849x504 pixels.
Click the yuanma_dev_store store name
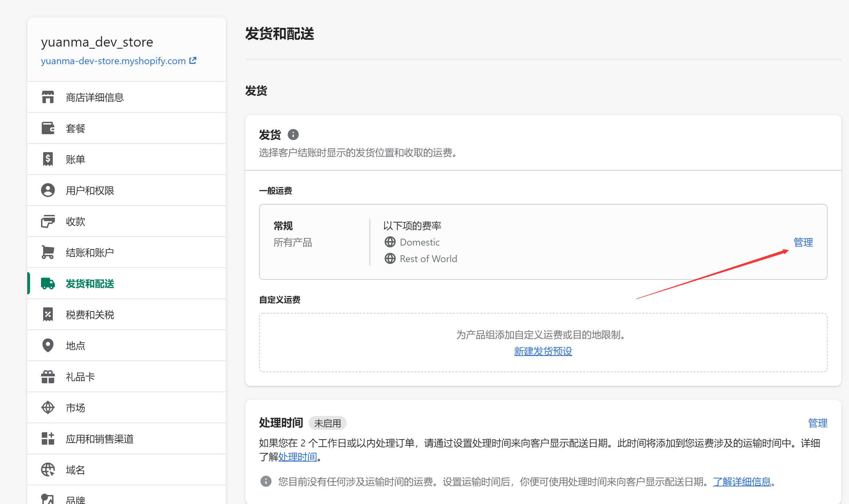pyautogui.click(x=97, y=42)
